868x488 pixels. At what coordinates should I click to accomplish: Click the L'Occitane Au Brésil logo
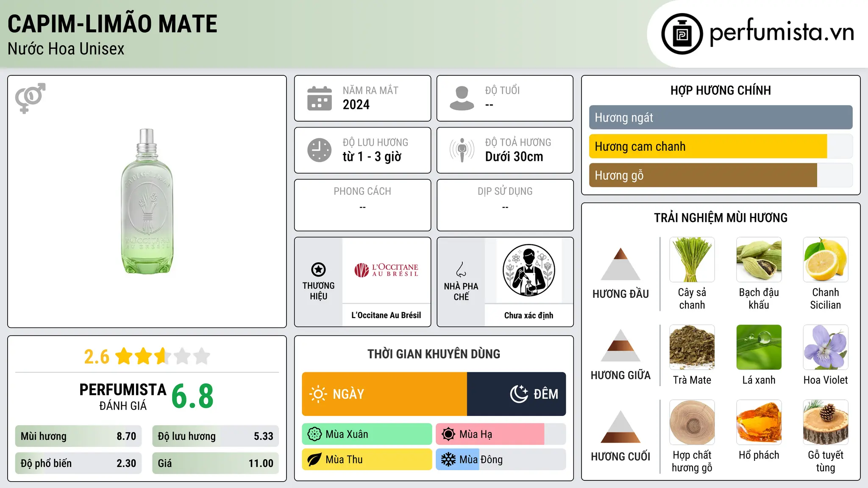386,270
